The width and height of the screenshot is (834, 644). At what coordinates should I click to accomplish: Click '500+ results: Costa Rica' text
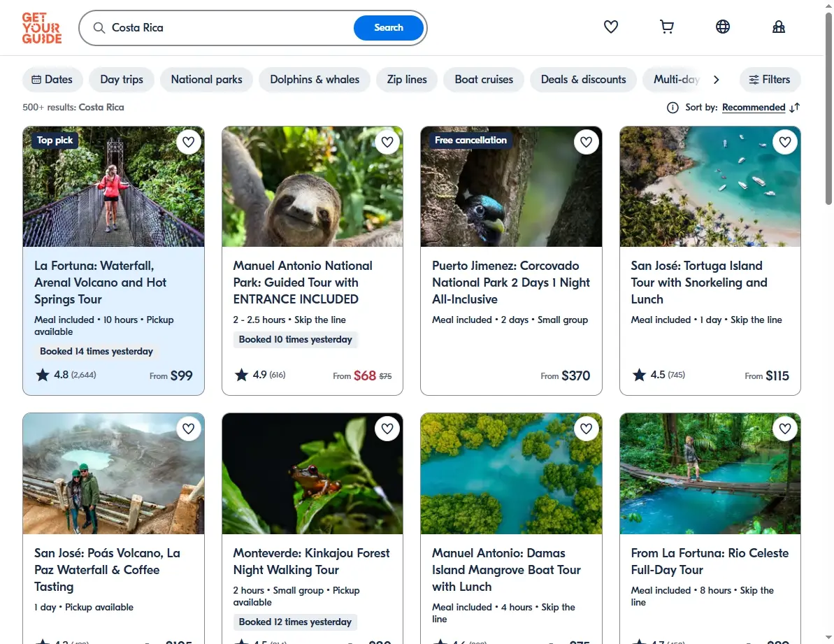[x=73, y=108]
